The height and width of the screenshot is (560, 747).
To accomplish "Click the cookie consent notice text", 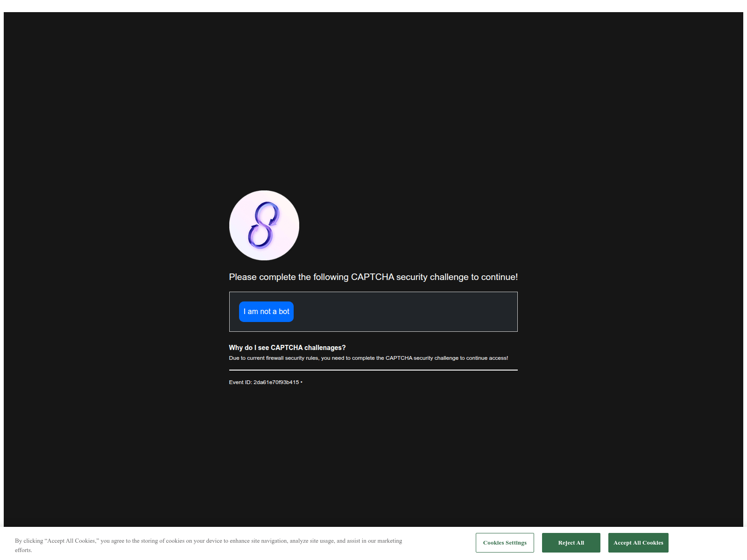I will coord(208,541).
